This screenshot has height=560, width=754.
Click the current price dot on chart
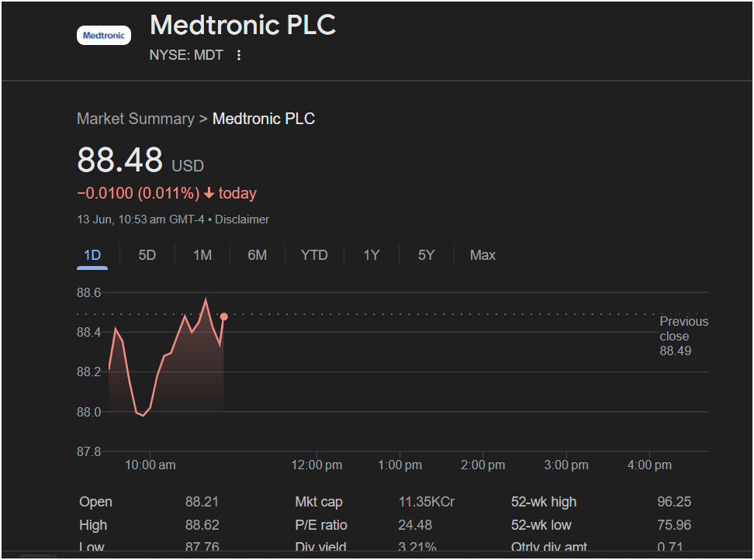point(224,316)
